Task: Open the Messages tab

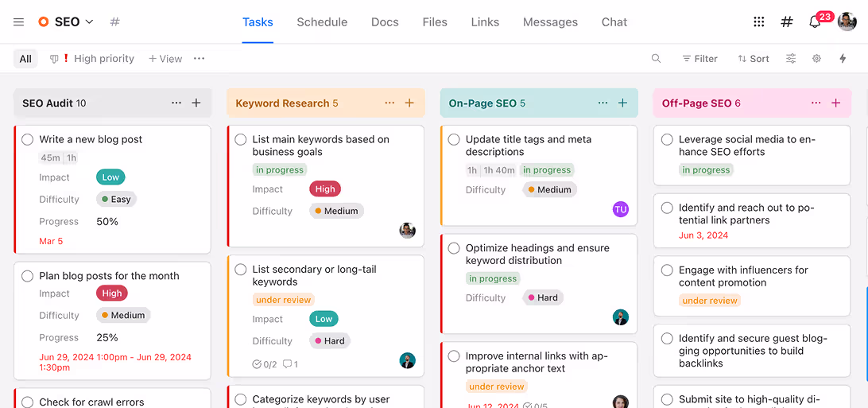Action: click(550, 22)
